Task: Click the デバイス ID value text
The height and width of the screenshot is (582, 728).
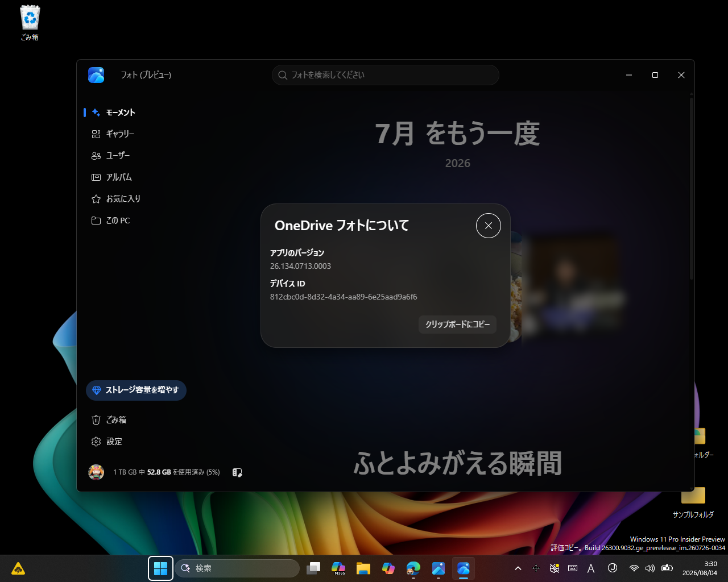Action: tap(344, 297)
